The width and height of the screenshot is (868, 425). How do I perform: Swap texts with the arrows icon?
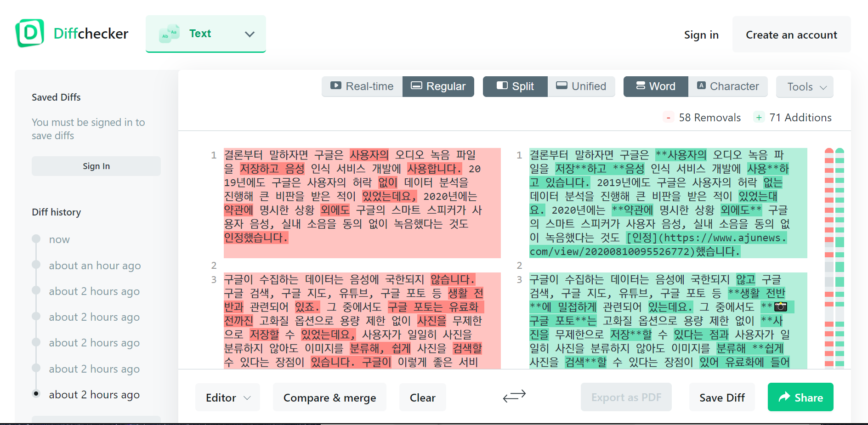514,396
